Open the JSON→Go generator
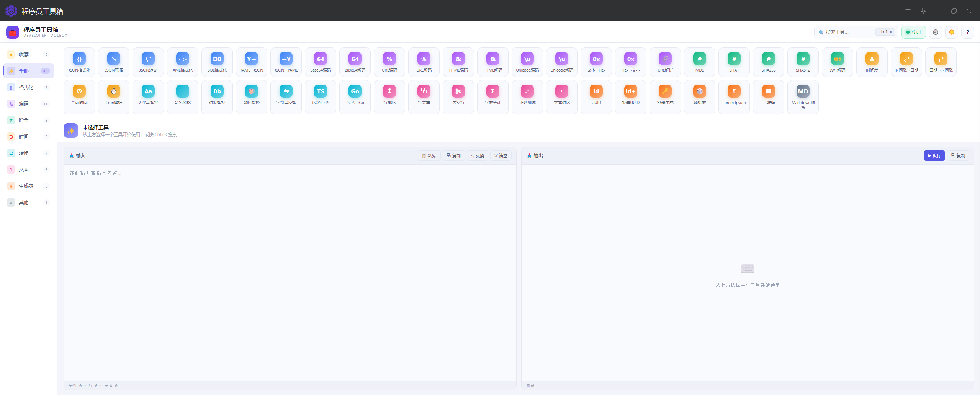The image size is (980, 395). click(355, 97)
